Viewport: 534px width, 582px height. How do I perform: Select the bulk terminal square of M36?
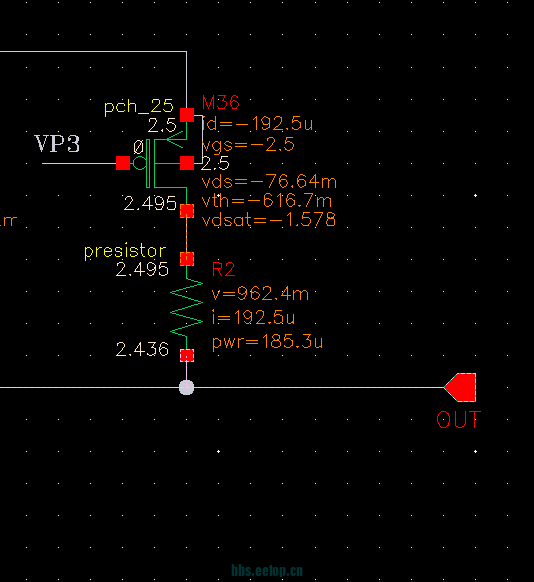[x=187, y=163]
